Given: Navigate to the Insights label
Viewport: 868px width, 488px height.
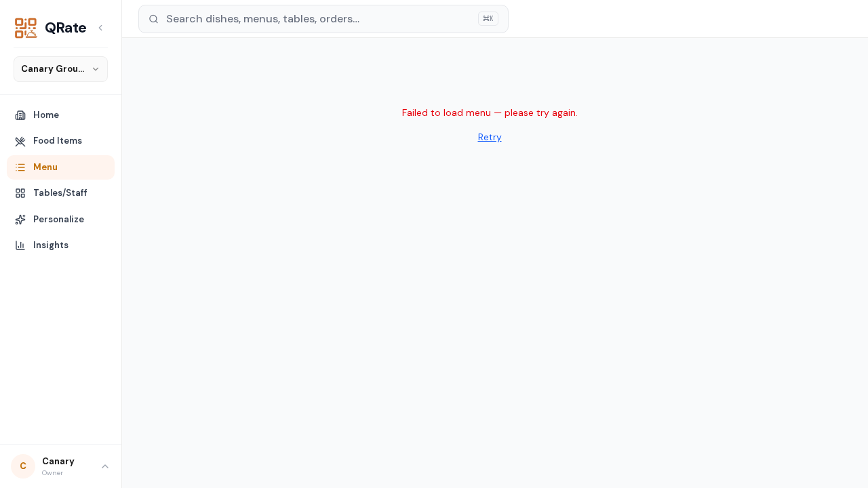Looking at the screenshot, I should click(51, 245).
